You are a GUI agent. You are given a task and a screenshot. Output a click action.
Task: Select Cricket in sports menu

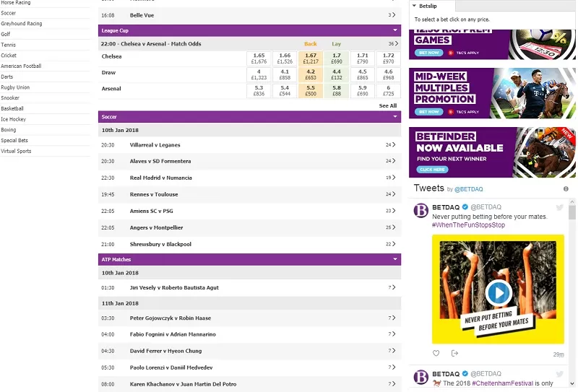point(9,56)
